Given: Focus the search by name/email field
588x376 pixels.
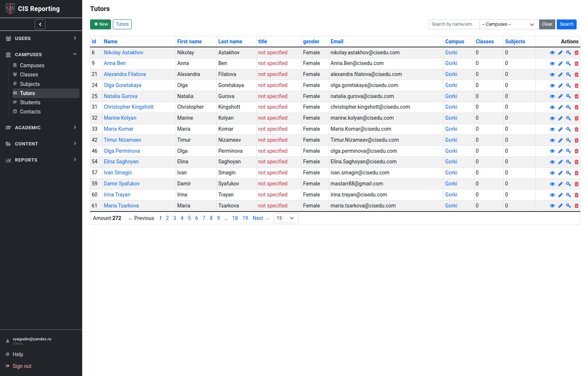Looking at the screenshot, I should (454, 24).
